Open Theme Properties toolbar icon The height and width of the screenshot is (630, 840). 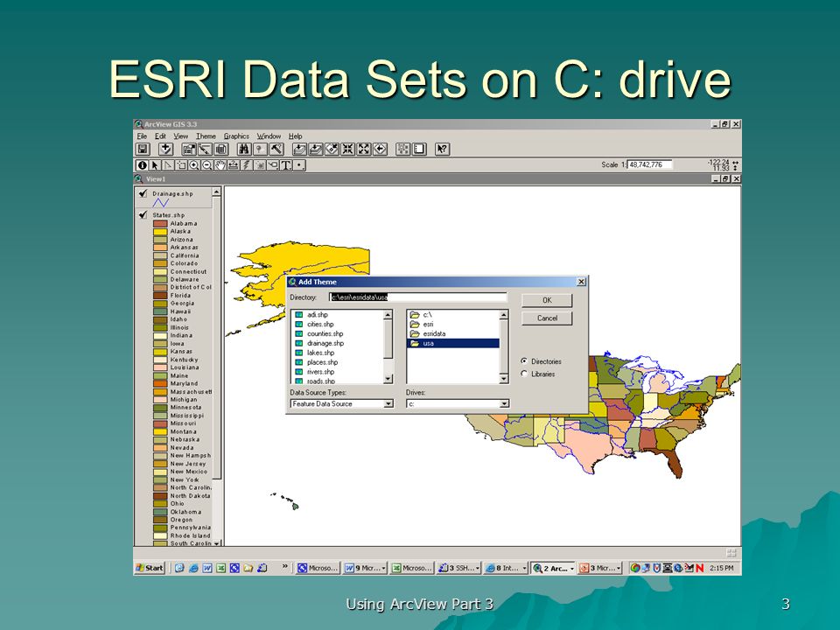(x=189, y=150)
